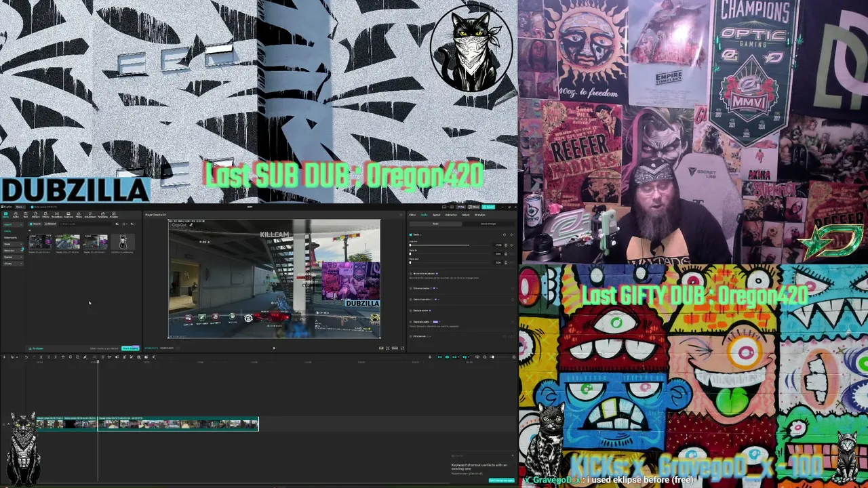
Task: Switch to the Adjust properties tab
Action: pos(466,215)
